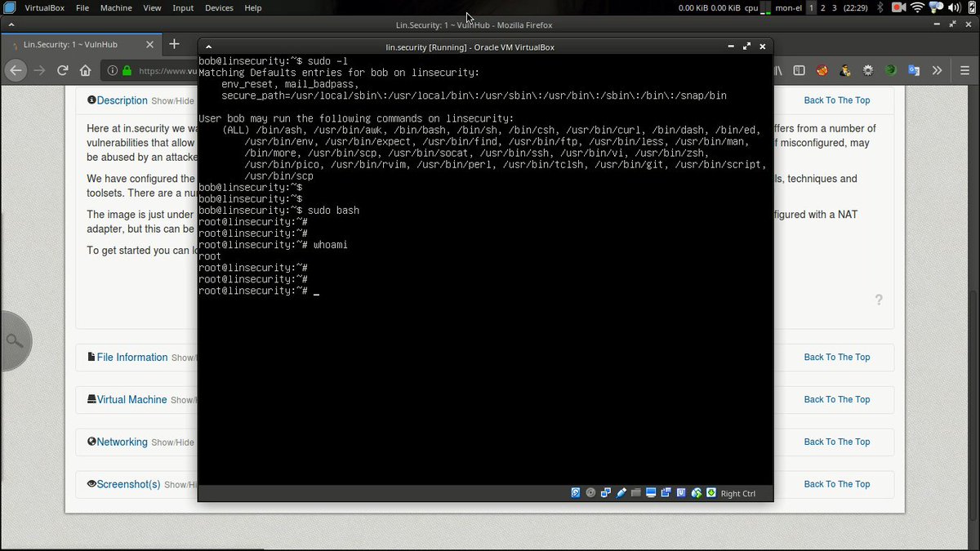The height and width of the screenshot is (551, 980).
Task: Click Firefox back navigation button
Action: point(16,71)
